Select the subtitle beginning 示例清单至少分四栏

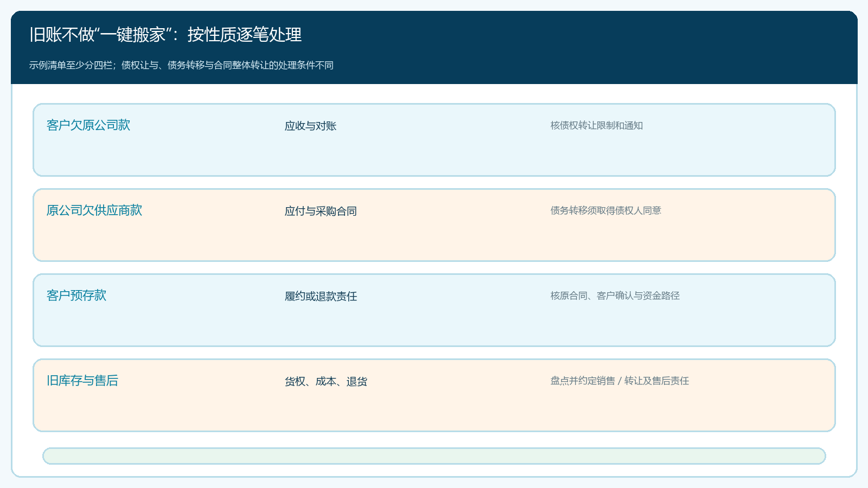coord(181,65)
